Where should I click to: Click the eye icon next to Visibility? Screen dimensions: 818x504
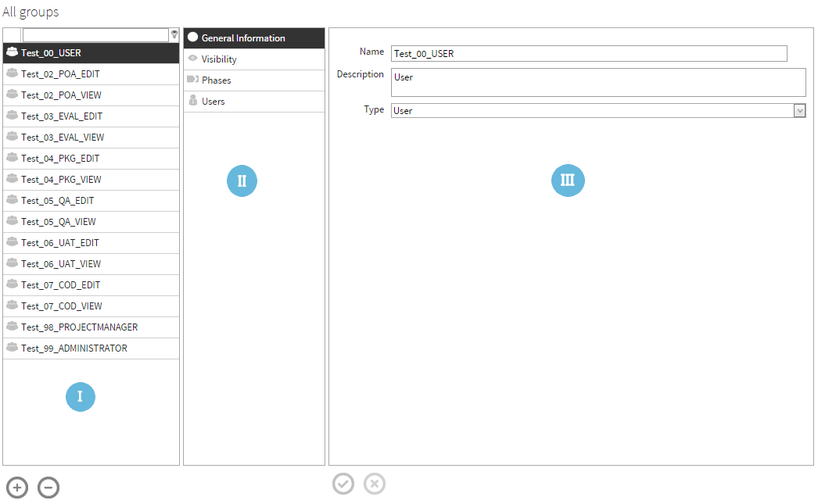(x=191, y=59)
